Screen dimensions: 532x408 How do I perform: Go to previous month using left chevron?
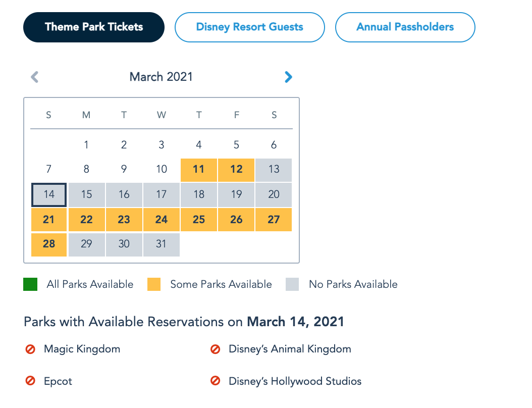click(35, 77)
